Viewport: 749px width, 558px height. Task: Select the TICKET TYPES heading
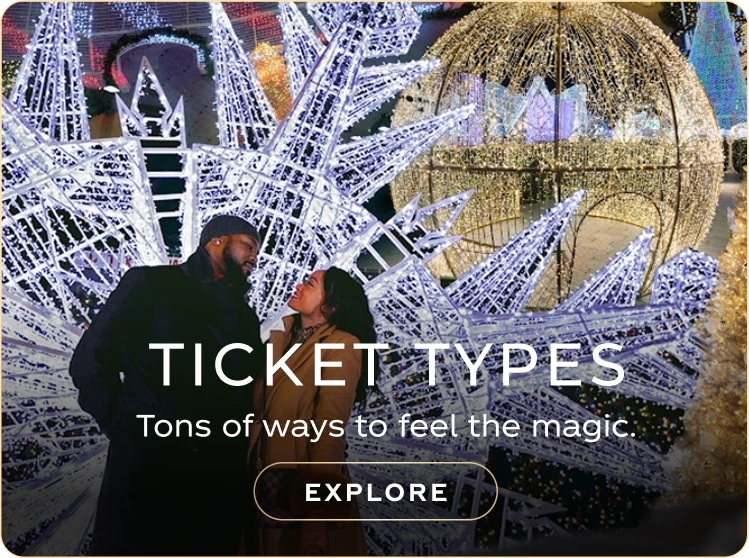pyautogui.click(x=387, y=365)
